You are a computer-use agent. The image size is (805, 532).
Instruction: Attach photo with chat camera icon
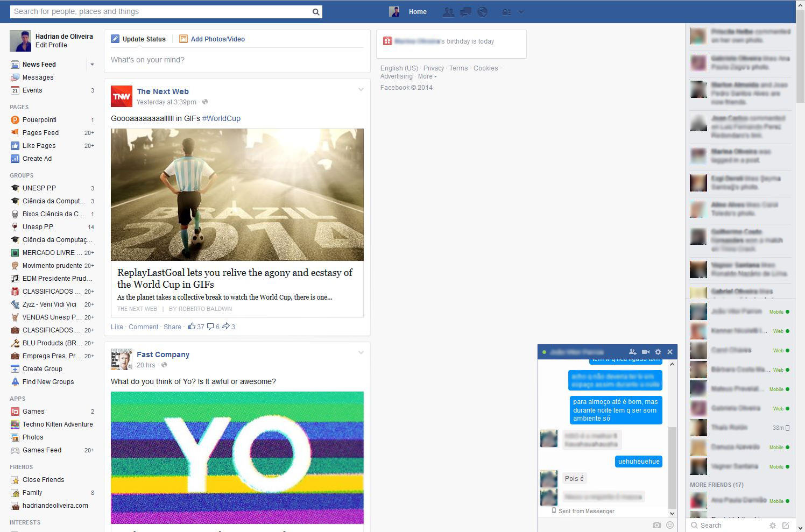pos(656,525)
